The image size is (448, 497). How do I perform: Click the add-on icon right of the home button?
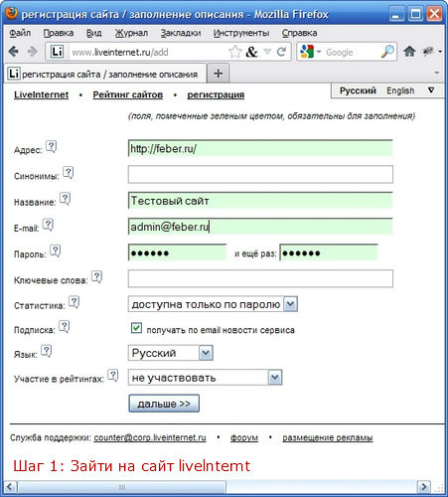(x=428, y=52)
